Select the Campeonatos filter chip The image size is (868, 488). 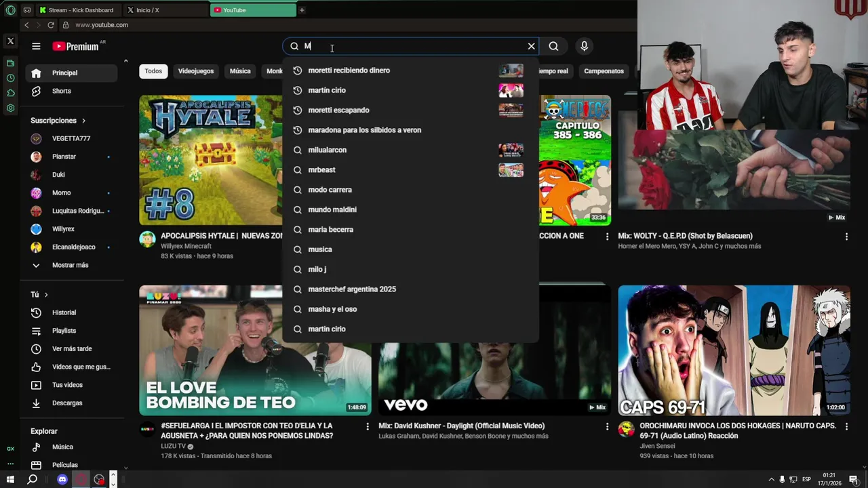(604, 71)
